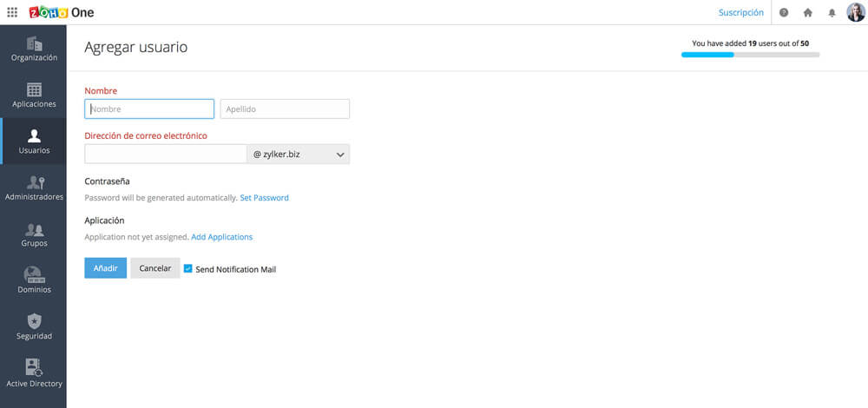Viewport: 868px width, 408px height.
Task: Open the Seguridad section
Action: [34, 327]
